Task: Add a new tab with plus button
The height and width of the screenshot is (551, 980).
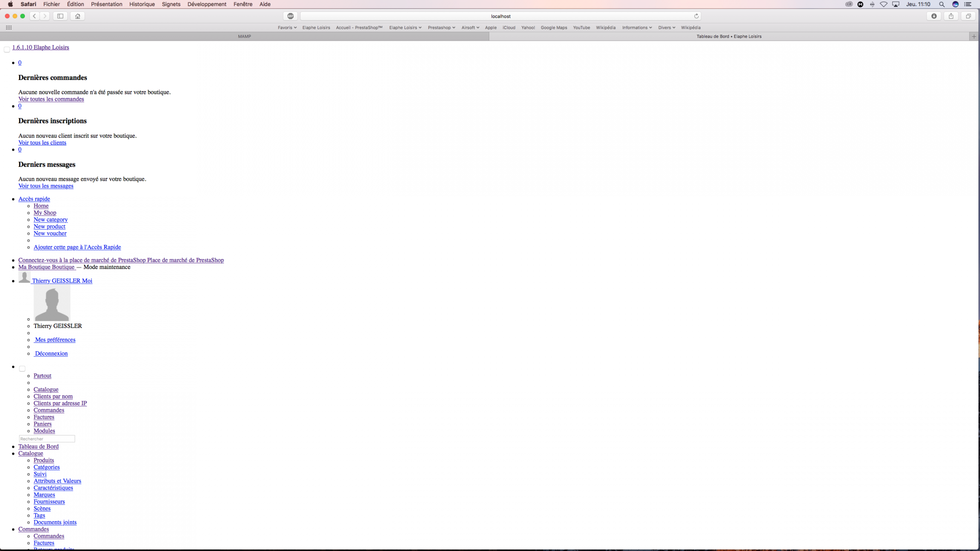Action: click(974, 36)
